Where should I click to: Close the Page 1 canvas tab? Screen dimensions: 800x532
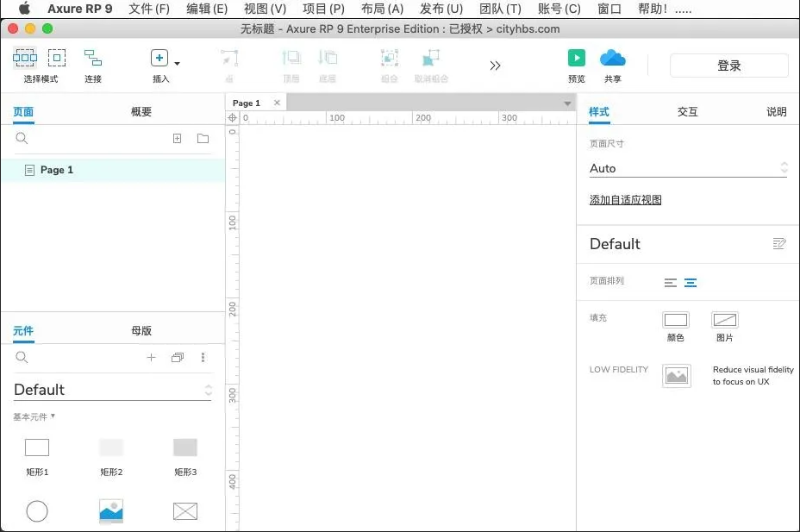pos(277,103)
